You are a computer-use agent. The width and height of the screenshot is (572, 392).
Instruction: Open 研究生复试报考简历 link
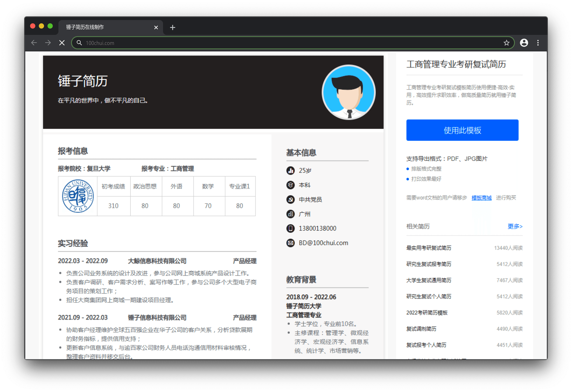(429, 264)
